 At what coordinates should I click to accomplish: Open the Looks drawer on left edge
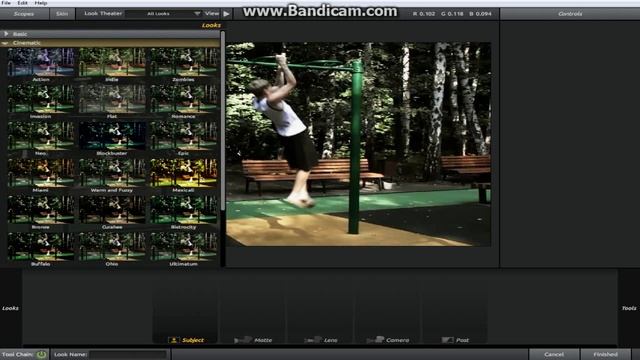11,308
